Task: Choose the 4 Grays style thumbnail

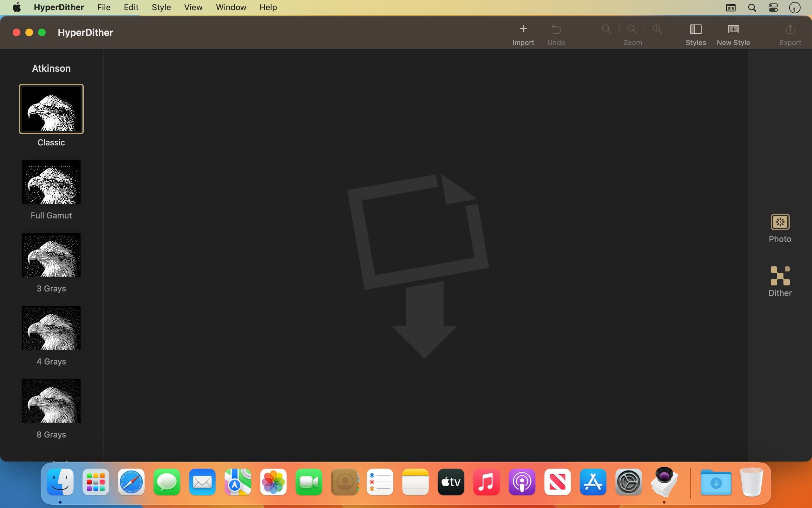Action: click(51, 328)
